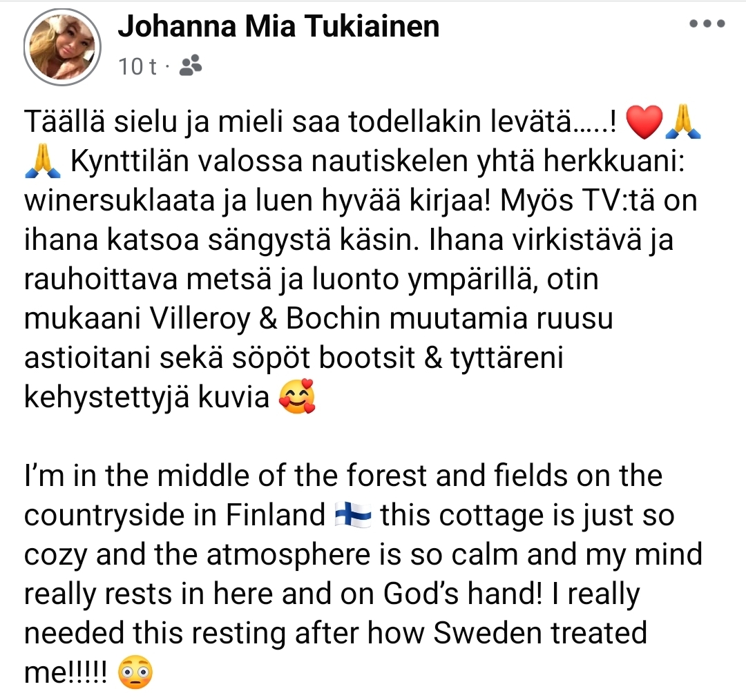Viewport: 746px width, 700px height.
Task: Open the Johanna Mia Tukiainen profile name link
Action: pos(278,26)
